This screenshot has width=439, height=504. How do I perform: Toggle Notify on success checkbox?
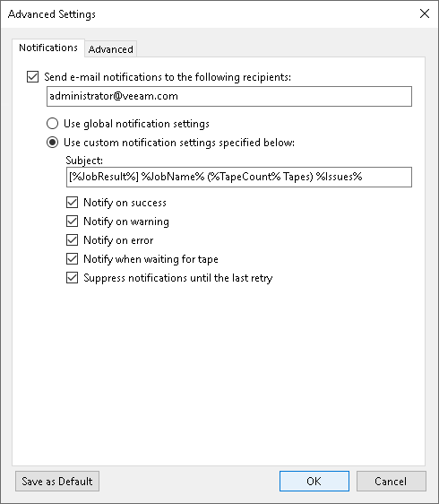(x=72, y=203)
